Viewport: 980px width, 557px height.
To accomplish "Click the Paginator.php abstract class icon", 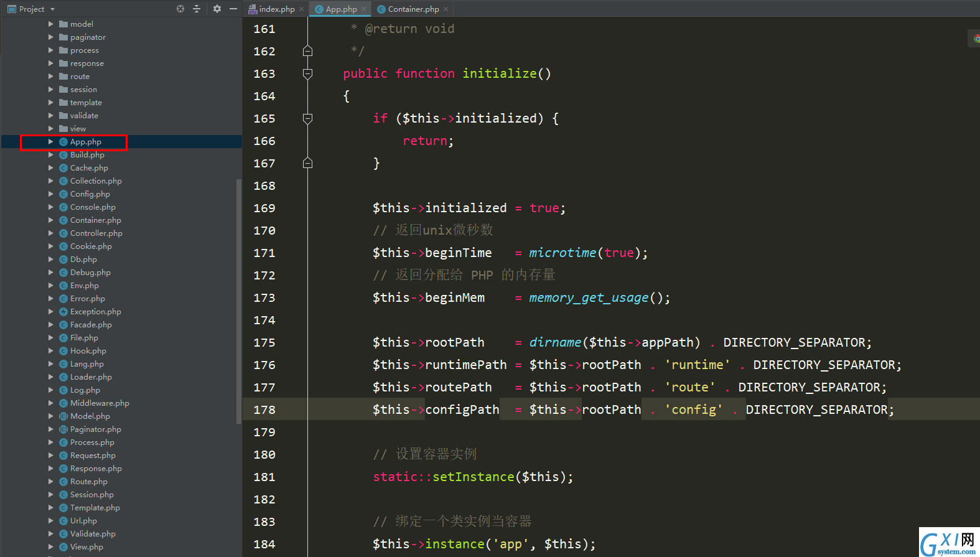I will click(63, 429).
